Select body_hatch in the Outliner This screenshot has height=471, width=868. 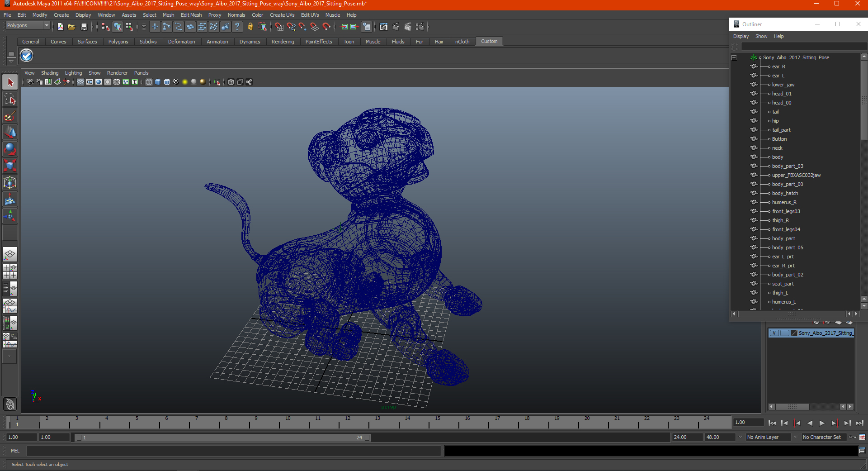(x=785, y=193)
